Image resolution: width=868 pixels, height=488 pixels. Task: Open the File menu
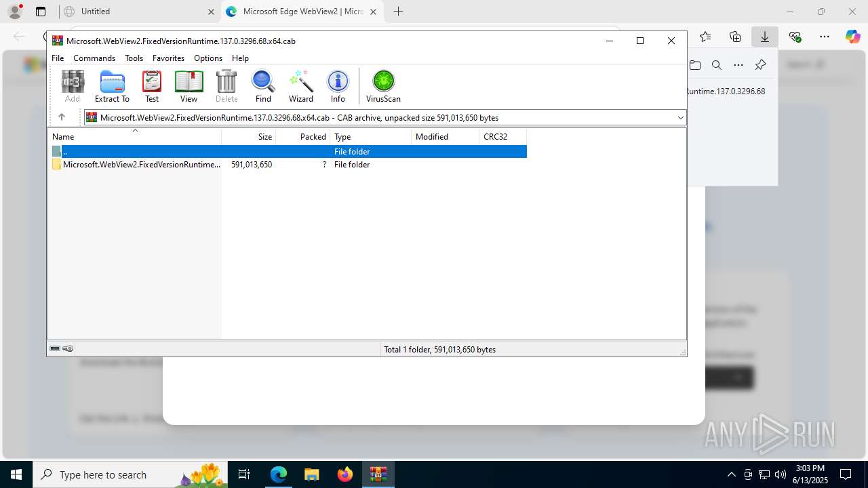(x=58, y=58)
